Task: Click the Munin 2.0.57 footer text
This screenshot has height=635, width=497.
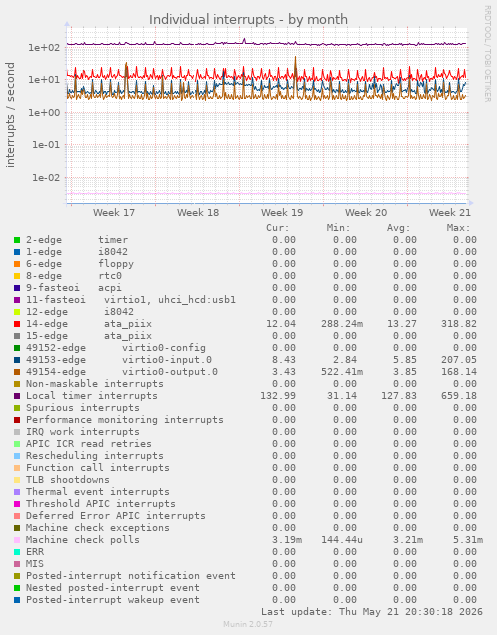Action: (x=248, y=624)
